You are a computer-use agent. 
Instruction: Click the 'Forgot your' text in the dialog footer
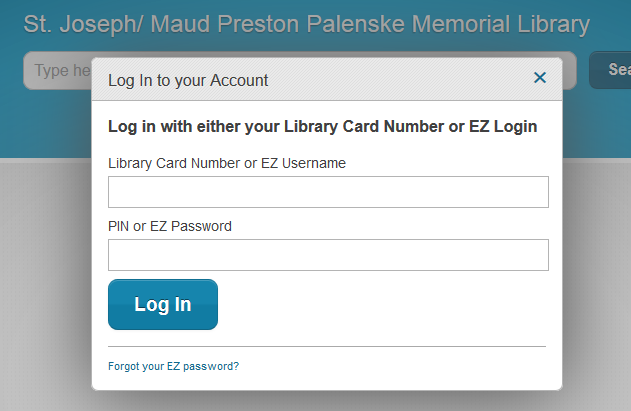[x=136, y=366]
